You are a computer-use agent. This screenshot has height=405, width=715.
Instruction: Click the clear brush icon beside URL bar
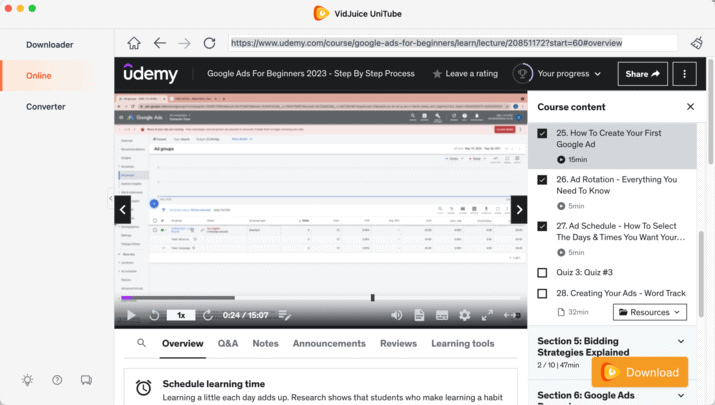[x=696, y=43]
